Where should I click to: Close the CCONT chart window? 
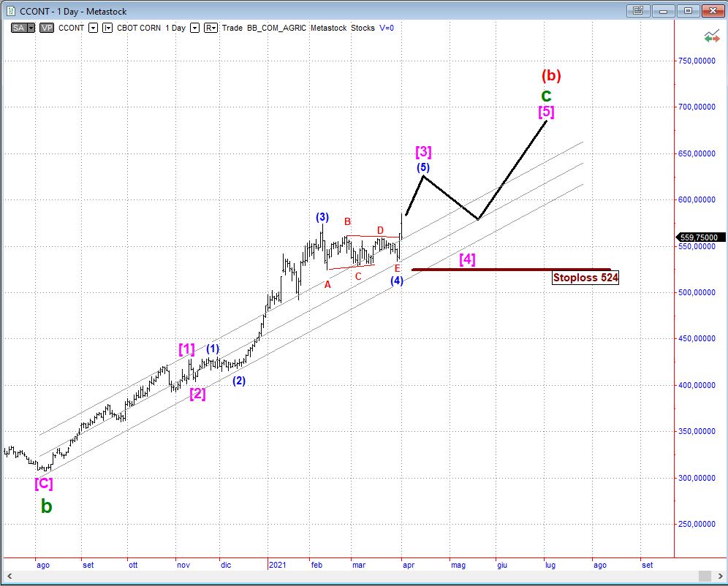pos(713,11)
